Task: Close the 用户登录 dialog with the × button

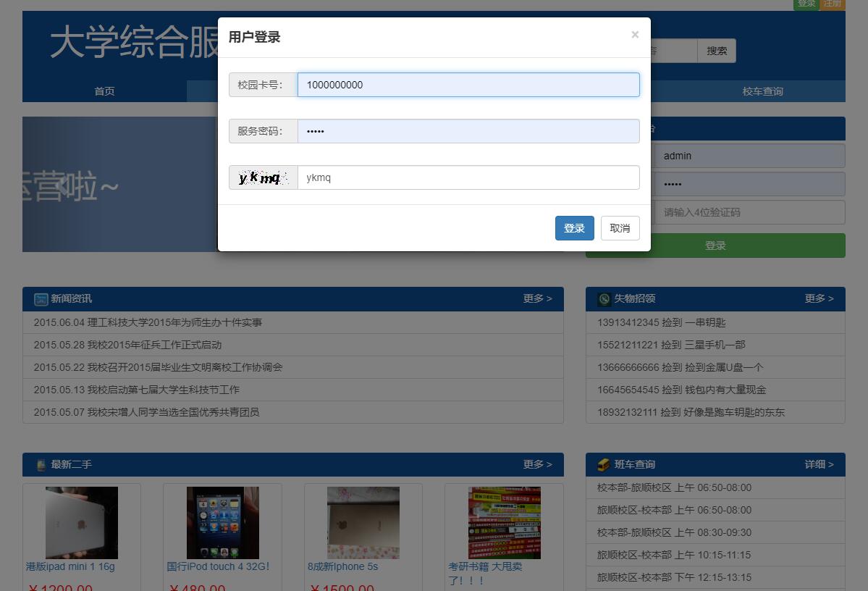Action: pos(635,34)
